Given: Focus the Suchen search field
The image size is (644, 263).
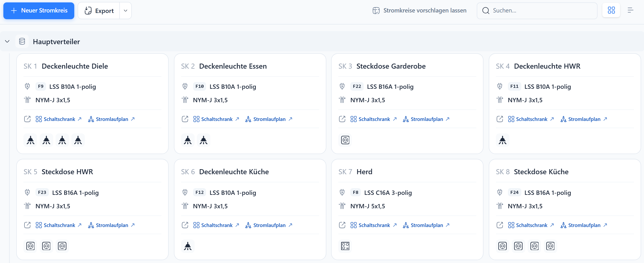Looking at the screenshot, I should (x=537, y=11).
